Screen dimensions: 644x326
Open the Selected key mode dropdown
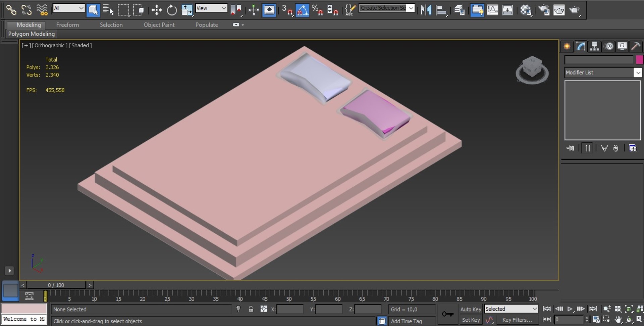point(511,309)
